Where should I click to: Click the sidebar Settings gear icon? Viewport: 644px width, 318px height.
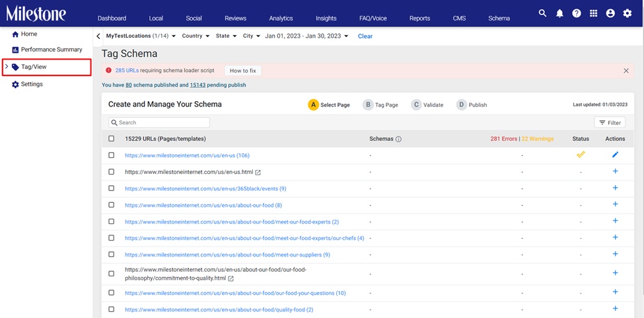[15, 84]
